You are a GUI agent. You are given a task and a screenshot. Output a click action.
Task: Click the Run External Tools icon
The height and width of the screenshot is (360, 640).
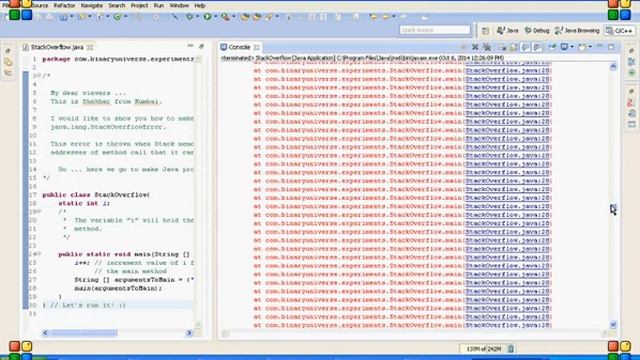[x=225, y=17]
